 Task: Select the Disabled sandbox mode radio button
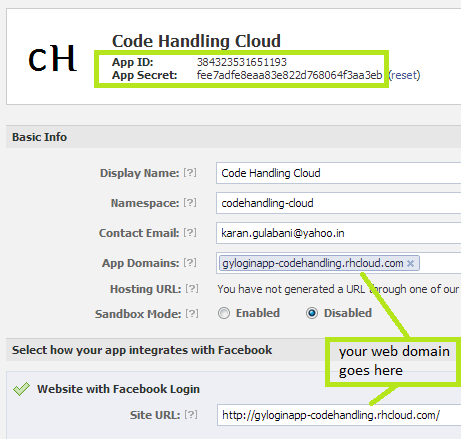tap(312, 313)
